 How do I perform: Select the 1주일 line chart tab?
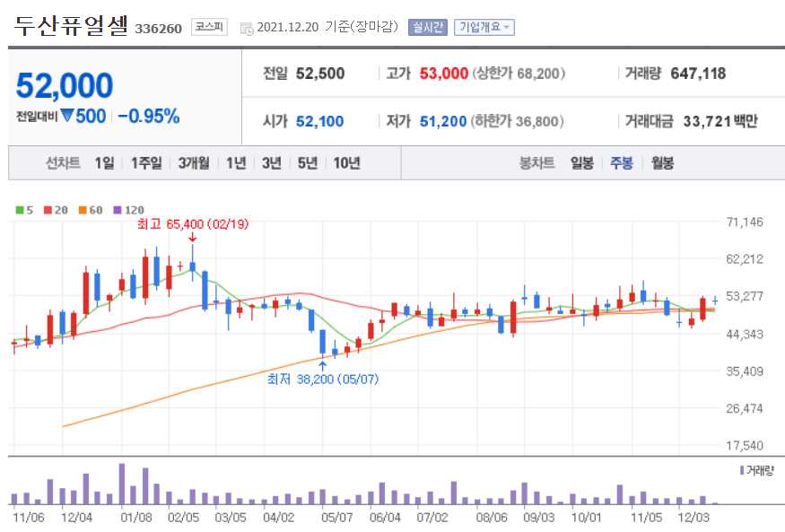[x=146, y=163]
